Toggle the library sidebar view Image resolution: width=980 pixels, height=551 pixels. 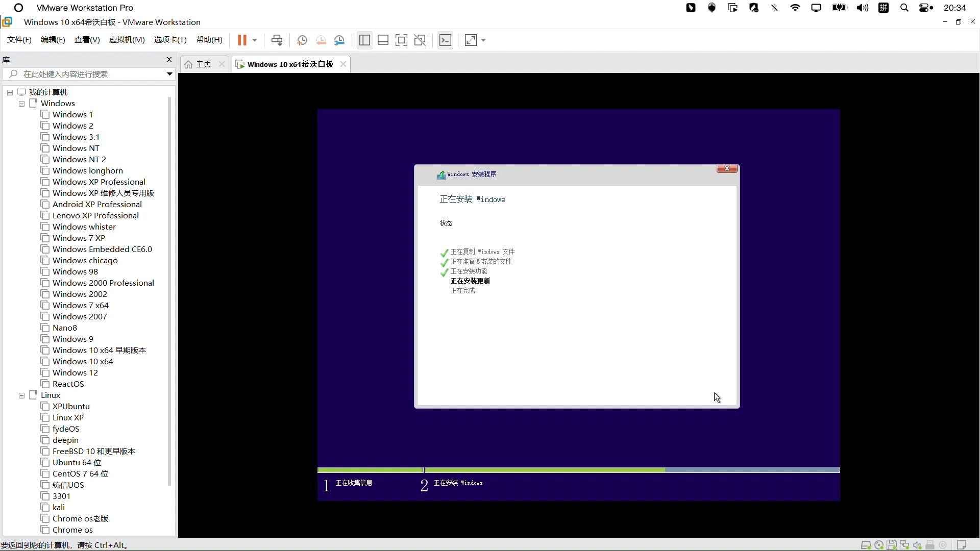click(364, 40)
